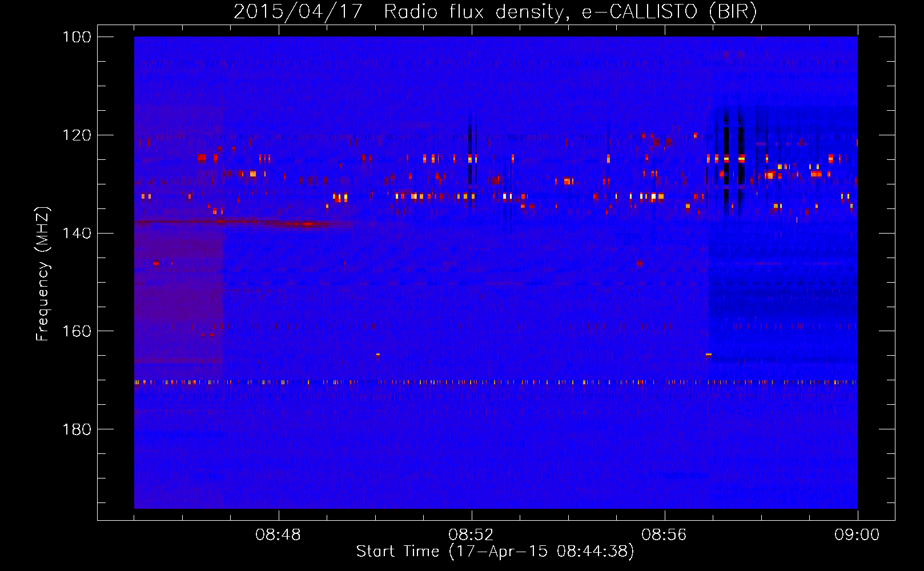
Task: Click the 09:00 time tick label
Action: [x=857, y=535]
